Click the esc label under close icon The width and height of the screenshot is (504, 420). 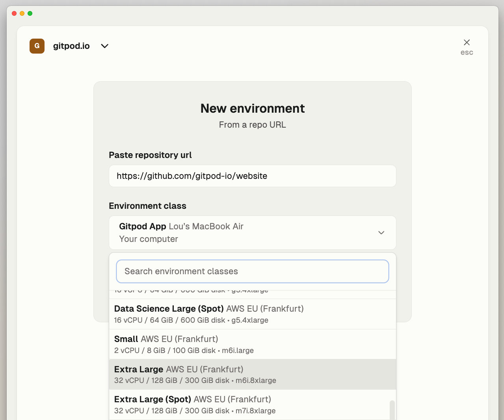click(x=467, y=52)
